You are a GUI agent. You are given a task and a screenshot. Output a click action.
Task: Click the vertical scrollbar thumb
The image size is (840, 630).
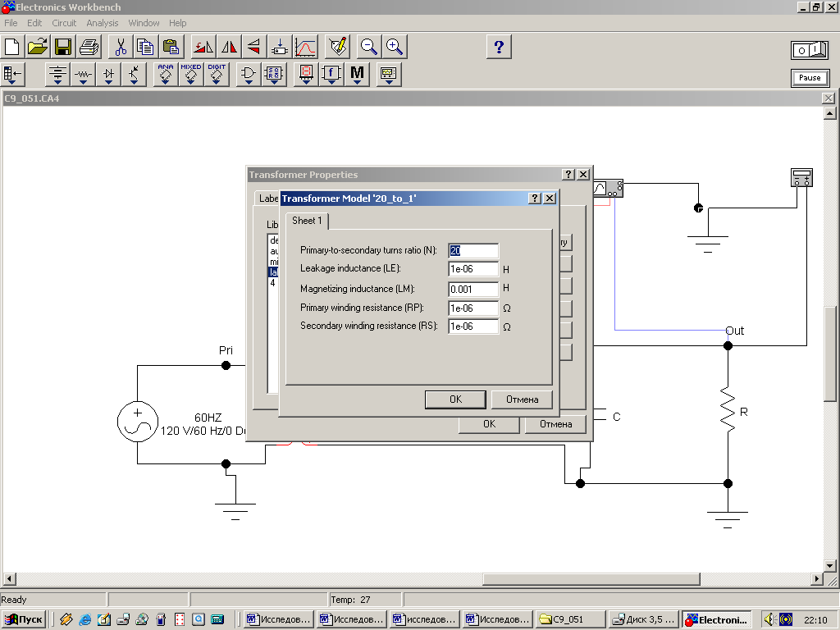pyautogui.click(x=830, y=354)
